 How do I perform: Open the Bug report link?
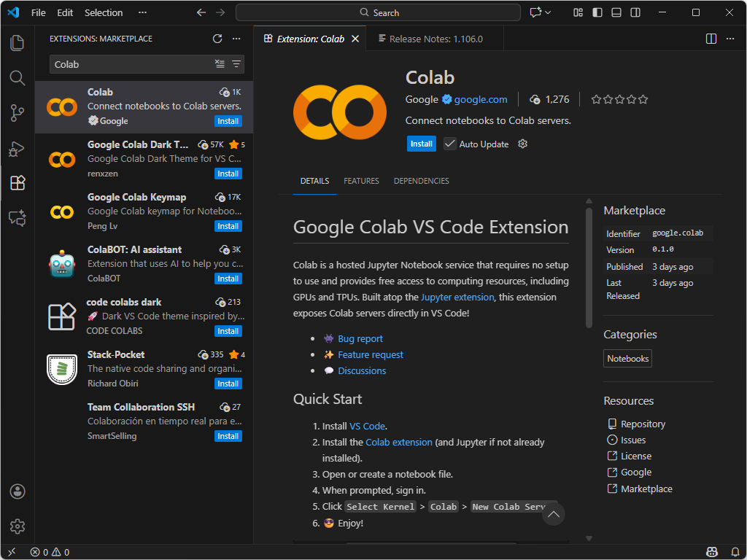pyautogui.click(x=360, y=338)
